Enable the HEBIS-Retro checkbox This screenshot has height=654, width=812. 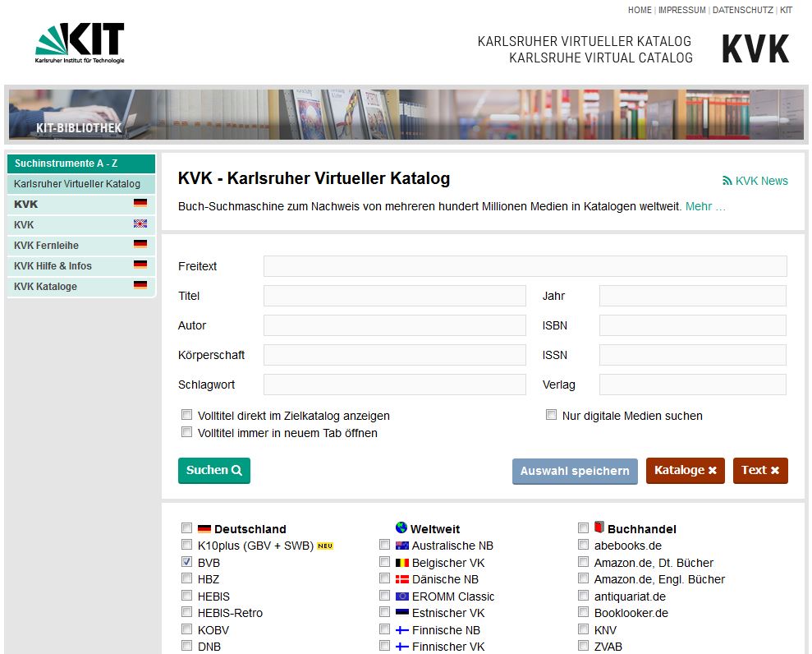coord(186,612)
